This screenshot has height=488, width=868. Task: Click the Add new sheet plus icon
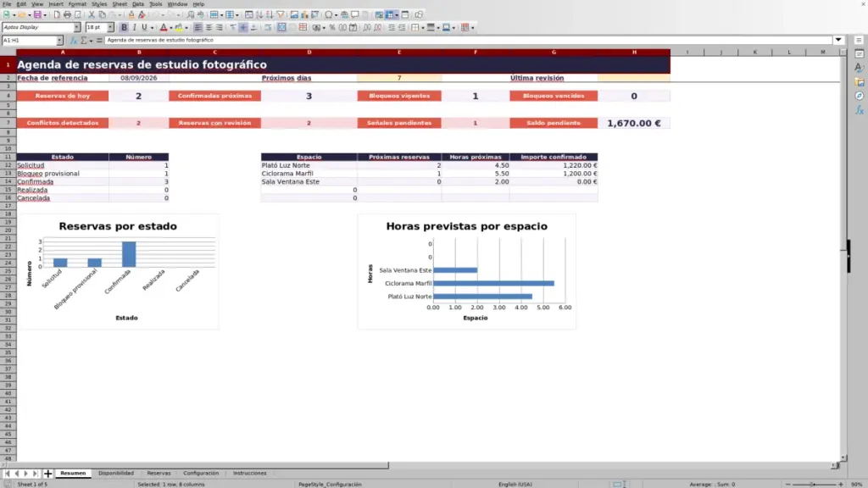pyautogui.click(x=47, y=474)
